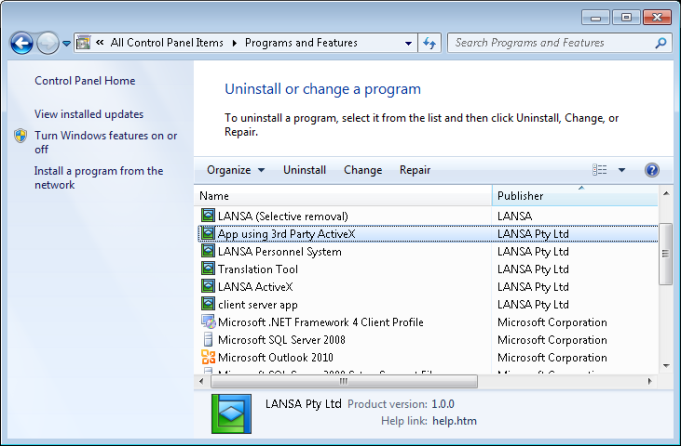Click Change in the toolbar
Image resolution: width=681 pixels, height=446 pixels.
pyautogui.click(x=363, y=170)
